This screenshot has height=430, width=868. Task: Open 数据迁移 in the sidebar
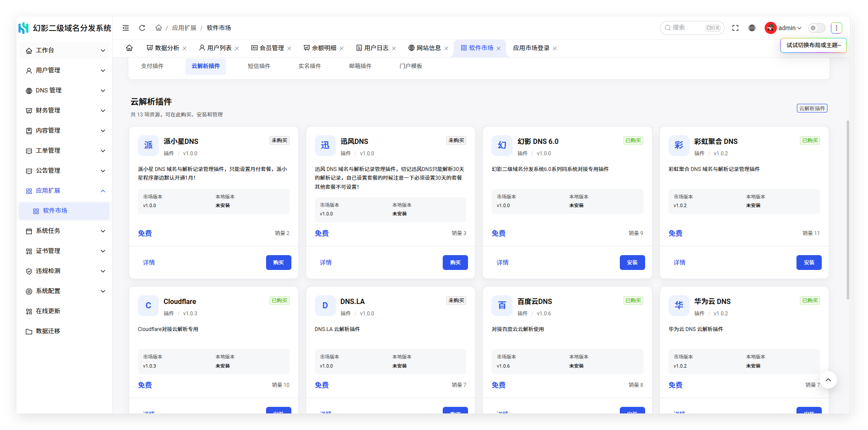[x=64, y=331]
